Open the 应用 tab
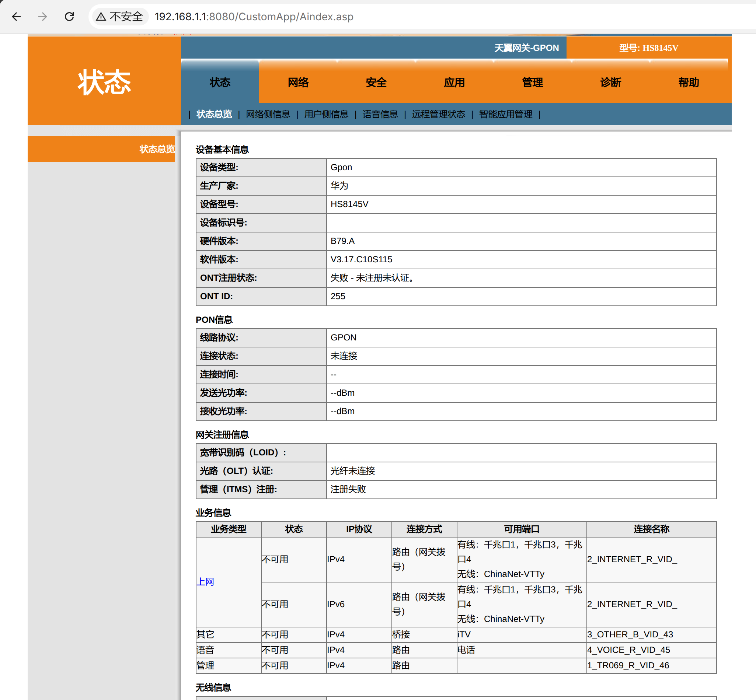The image size is (756, 700). tap(454, 82)
